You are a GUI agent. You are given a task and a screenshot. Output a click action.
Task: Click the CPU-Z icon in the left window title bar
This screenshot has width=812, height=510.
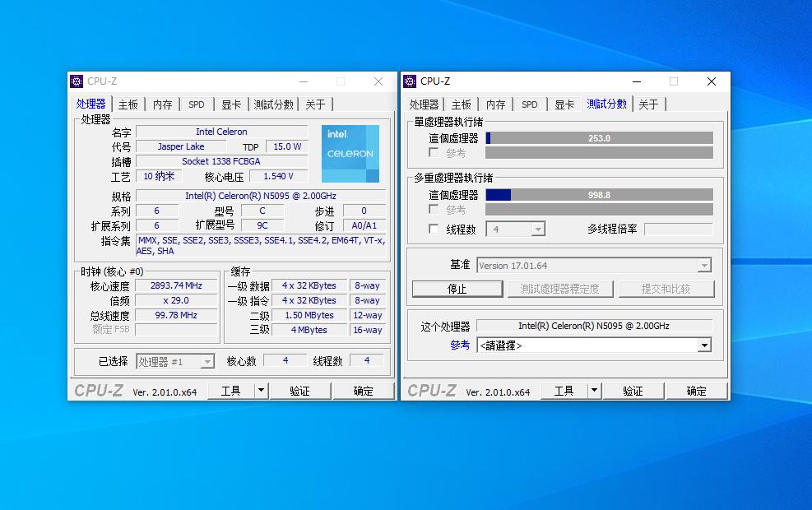(x=78, y=81)
